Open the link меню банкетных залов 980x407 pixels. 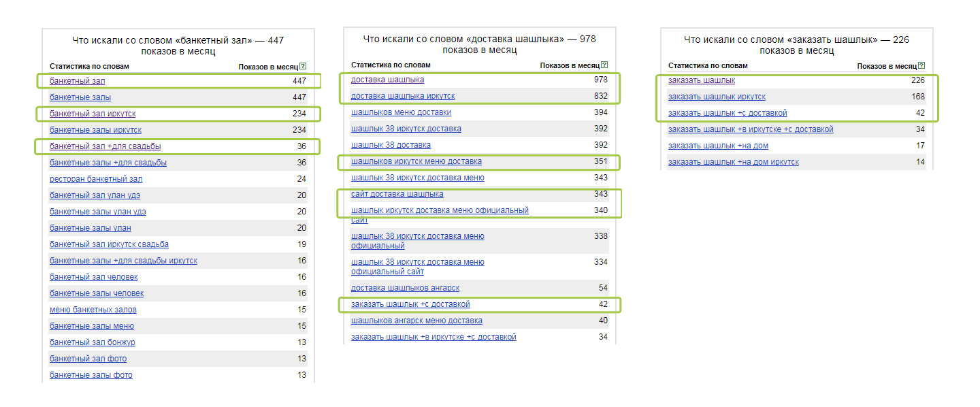pos(93,310)
